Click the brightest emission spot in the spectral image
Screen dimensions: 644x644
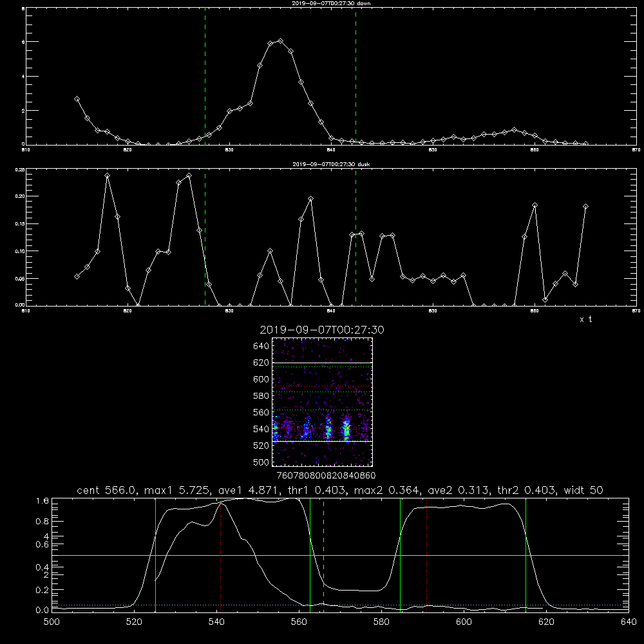(347, 429)
